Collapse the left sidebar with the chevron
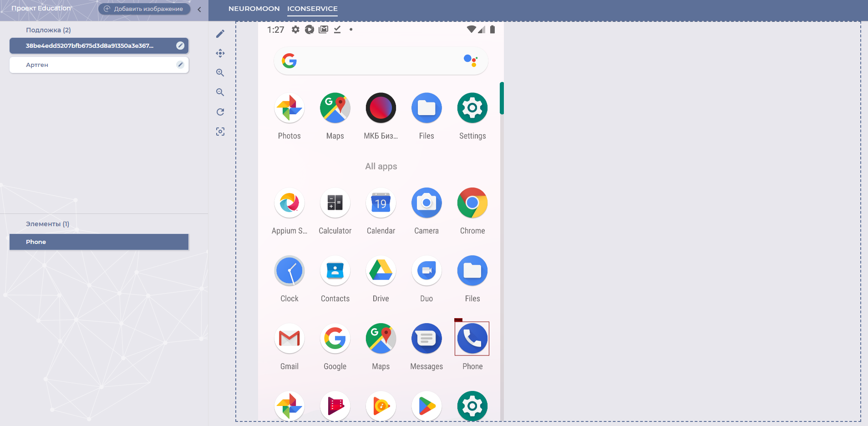The width and height of the screenshot is (868, 426). coord(199,9)
